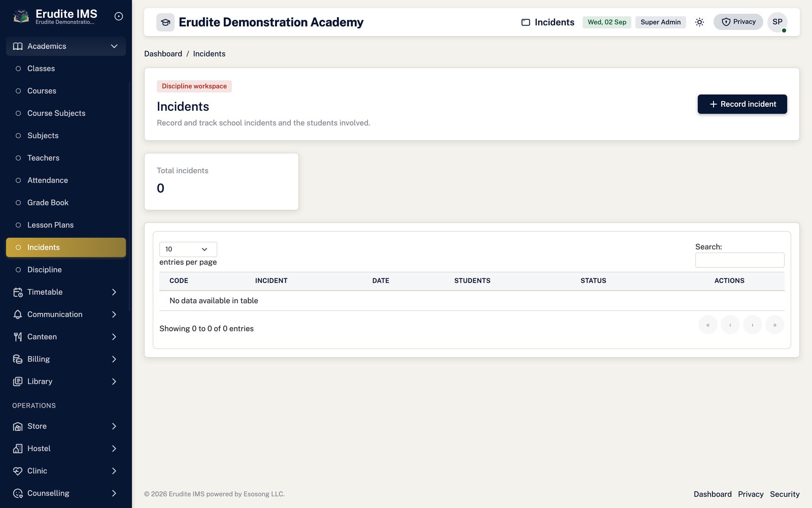The height and width of the screenshot is (508, 812).
Task: Click the Clinic heart-pulse icon
Action: 18,471
